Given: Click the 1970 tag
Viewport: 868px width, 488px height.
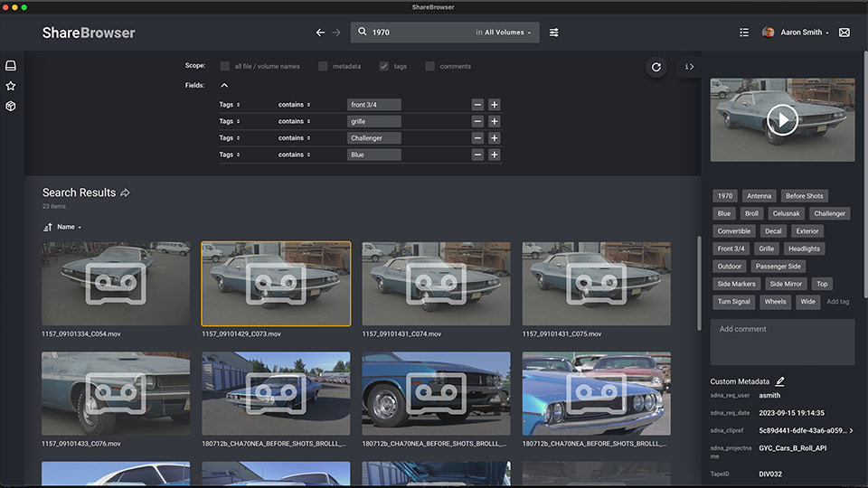Looking at the screenshot, I should pos(724,196).
